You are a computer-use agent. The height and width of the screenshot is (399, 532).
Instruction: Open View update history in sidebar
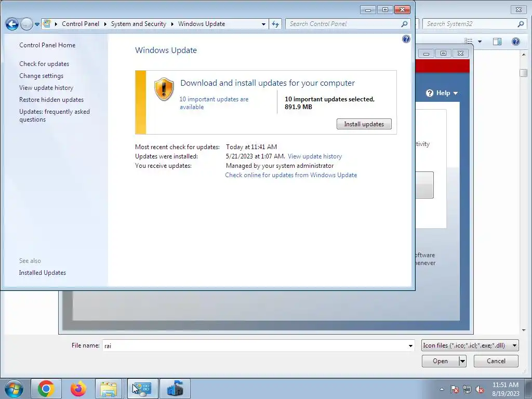coord(46,87)
